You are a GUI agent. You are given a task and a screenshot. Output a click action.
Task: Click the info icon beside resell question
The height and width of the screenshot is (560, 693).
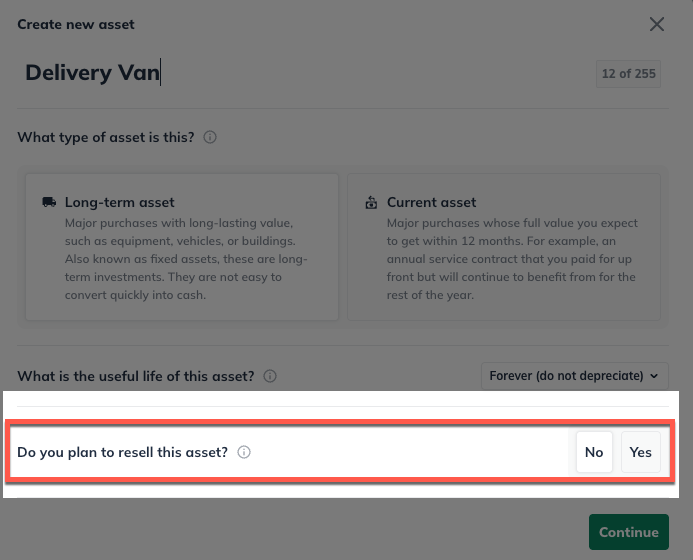[244, 452]
